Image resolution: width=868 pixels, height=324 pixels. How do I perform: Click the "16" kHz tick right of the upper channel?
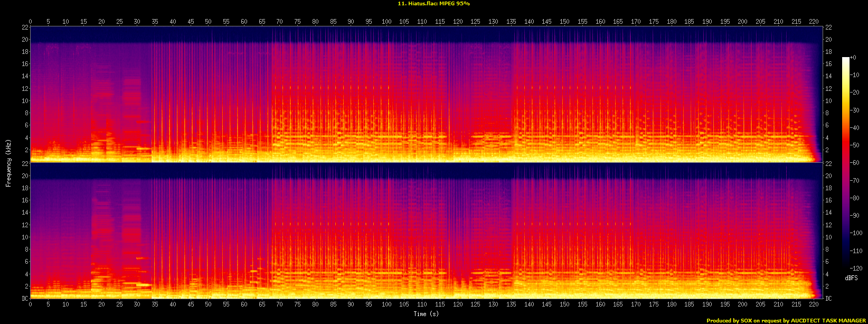click(x=829, y=64)
